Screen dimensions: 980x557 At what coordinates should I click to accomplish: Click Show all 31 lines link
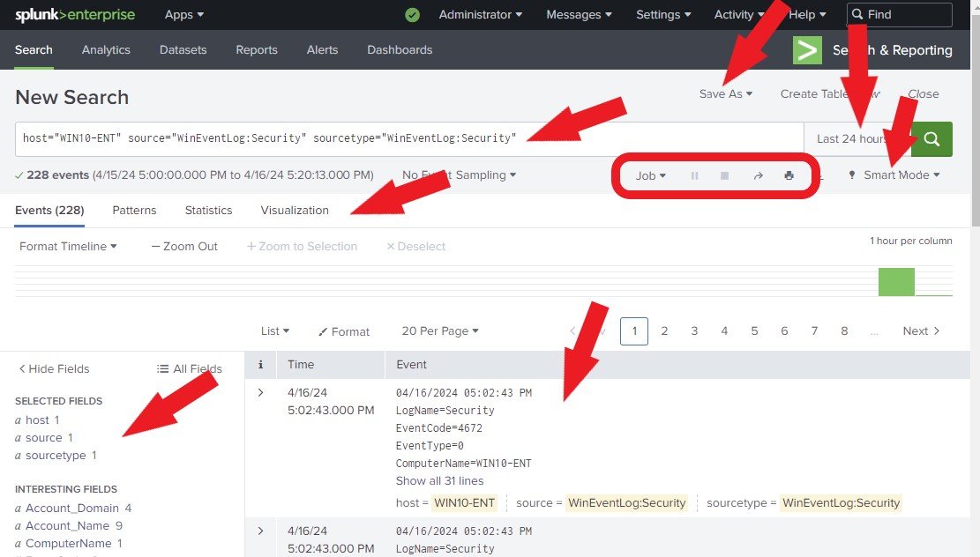pyautogui.click(x=439, y=481)
